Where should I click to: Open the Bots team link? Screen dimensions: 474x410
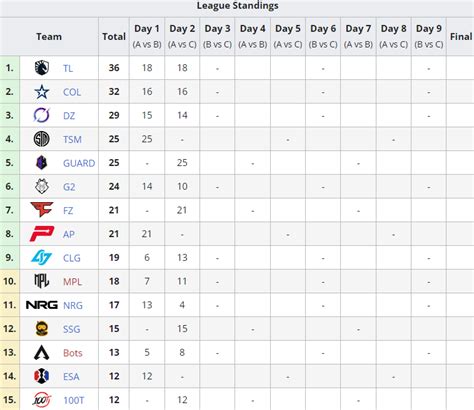pyautogui.click(x=73, y=353)
